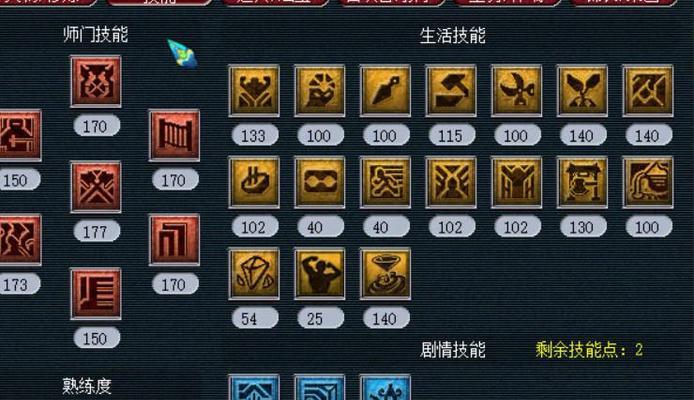This screenshot has height=400, width=694.
Task: Select the red sect skill icon above 173
Action: point(18,239)
